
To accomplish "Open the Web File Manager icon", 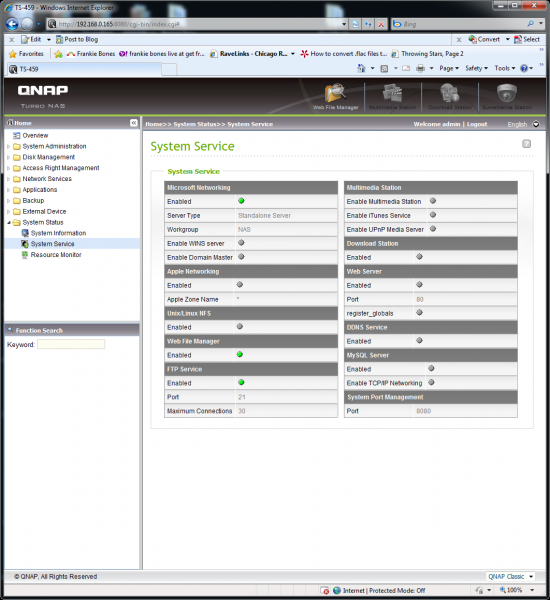I will click(x=335, y=96).
